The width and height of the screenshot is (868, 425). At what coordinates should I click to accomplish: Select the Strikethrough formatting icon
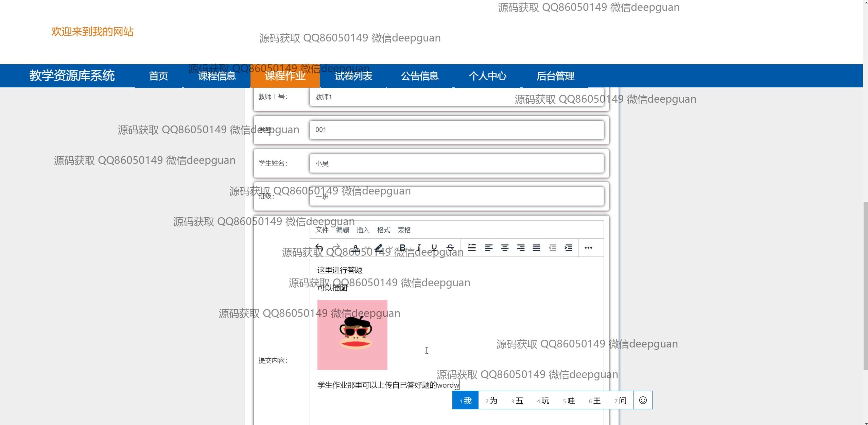(451, 248)
